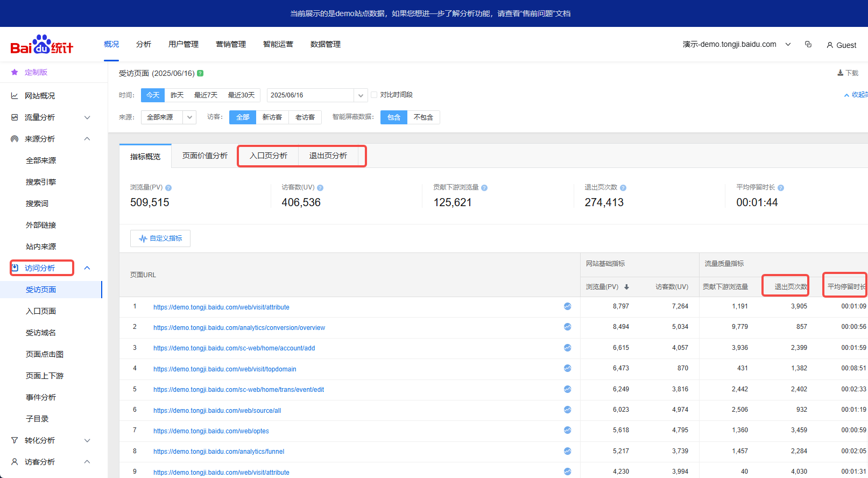Click the help icon beside 浏览量(PV)
Viewport: 868px width, 478px height.
click(168, 188)
